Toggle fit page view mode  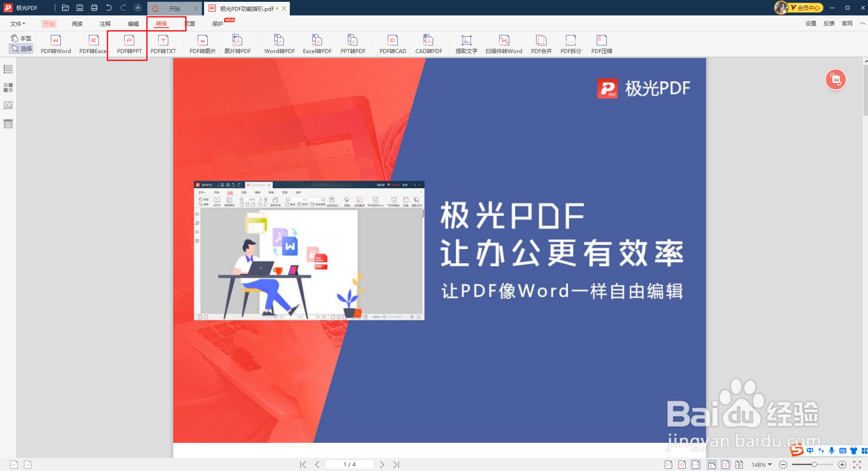pos(682,465)
